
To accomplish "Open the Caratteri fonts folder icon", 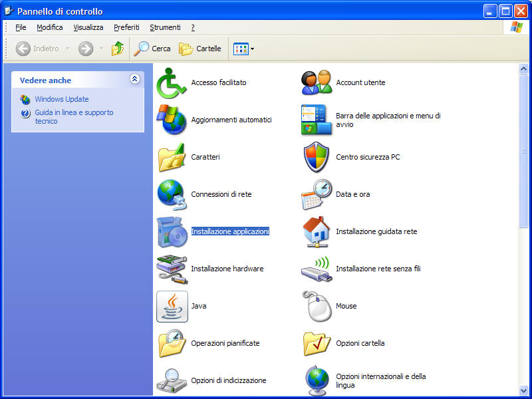I will coord(172,157).
